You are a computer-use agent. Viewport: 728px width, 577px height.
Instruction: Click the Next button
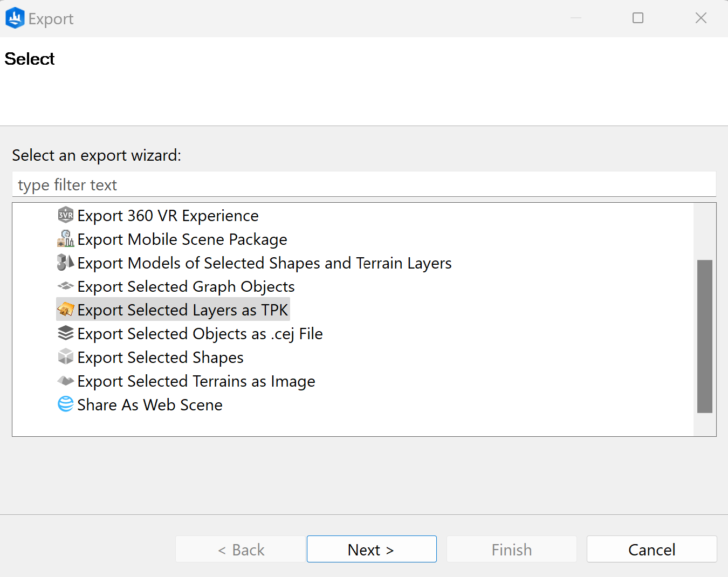tap(371, 549)
